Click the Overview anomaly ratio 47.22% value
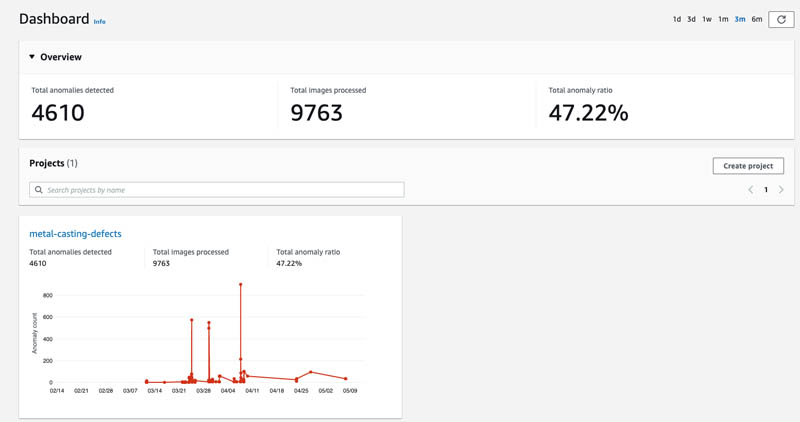 click(x=588, y=113)
